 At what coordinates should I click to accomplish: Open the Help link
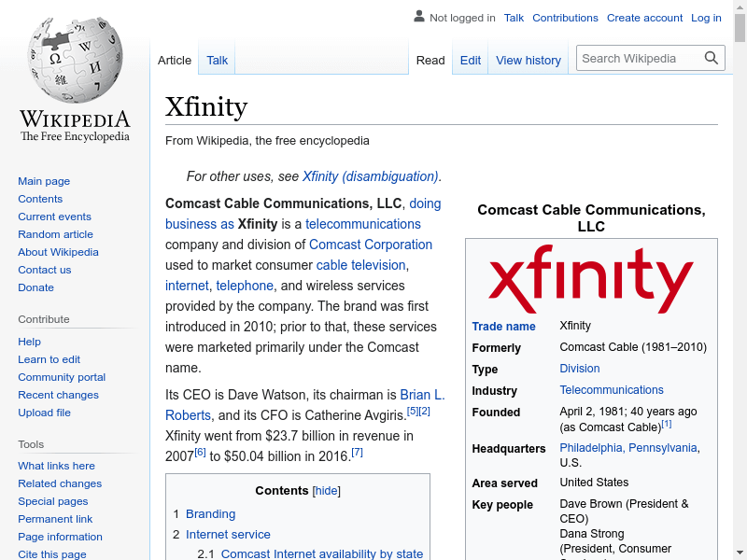[29, 342]
